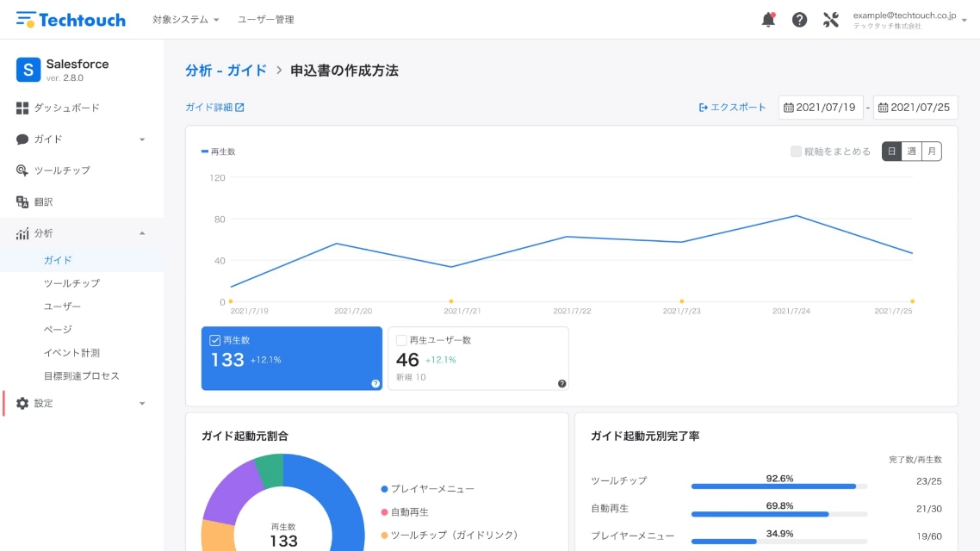Open the 対象システム dropdown menu

coord(185,20)
